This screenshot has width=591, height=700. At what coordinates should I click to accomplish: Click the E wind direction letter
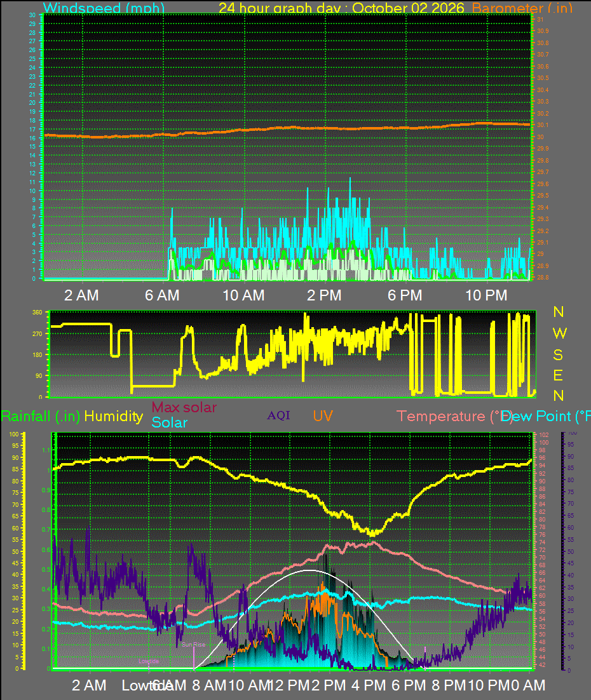558,376
